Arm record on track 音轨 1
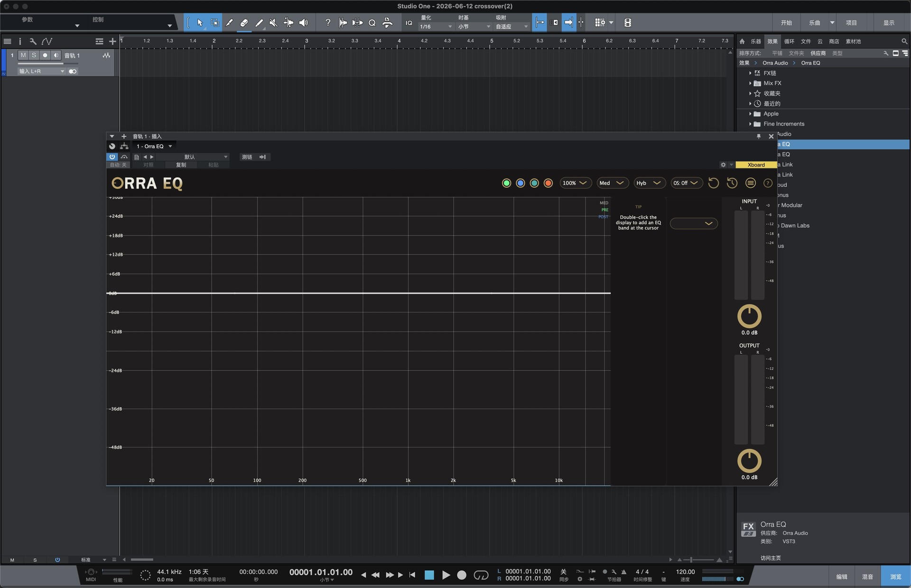This screenshot has height=588, width=911. [x=45, y=55]
